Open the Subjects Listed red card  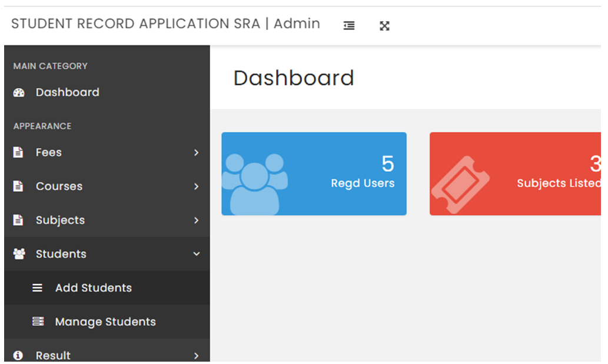pyautogui.click(x=516, y=174)
